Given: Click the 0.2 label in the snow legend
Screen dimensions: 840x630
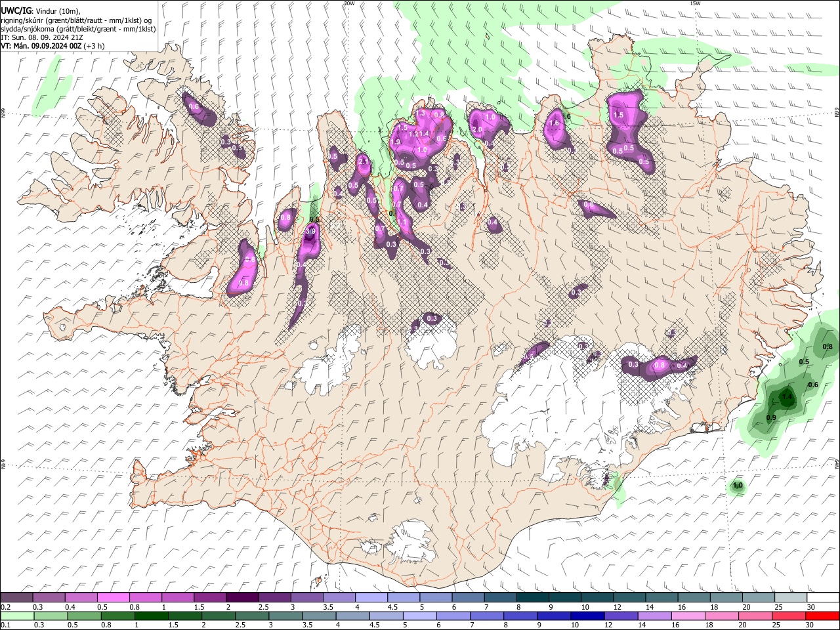Looking at the screenshot, I should [x=6, y=607].
